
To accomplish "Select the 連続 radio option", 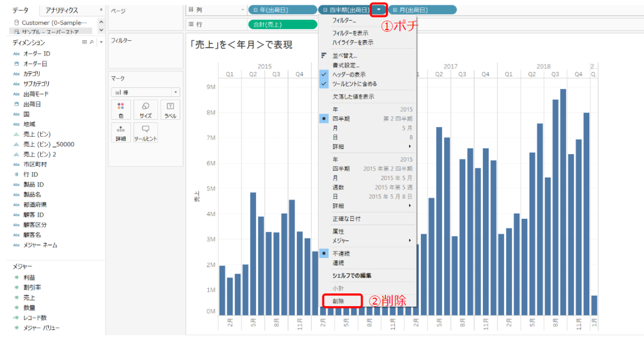I will 338,262.
